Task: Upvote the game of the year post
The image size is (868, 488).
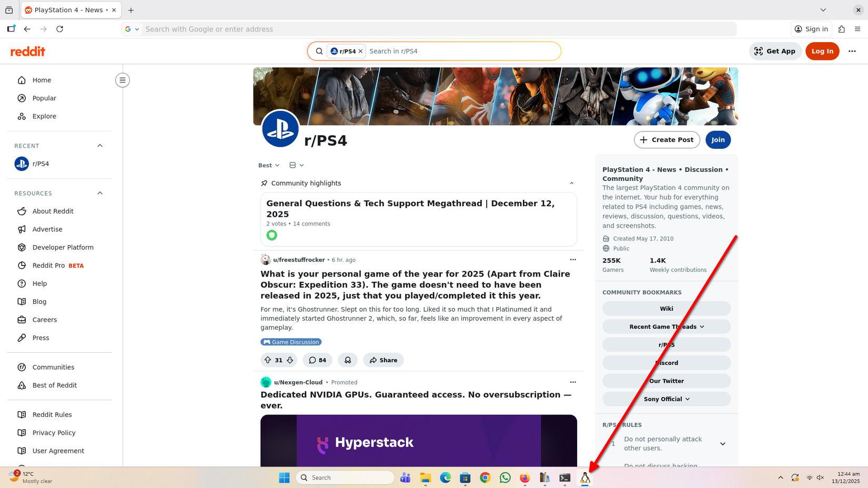Action: point(268,360)
